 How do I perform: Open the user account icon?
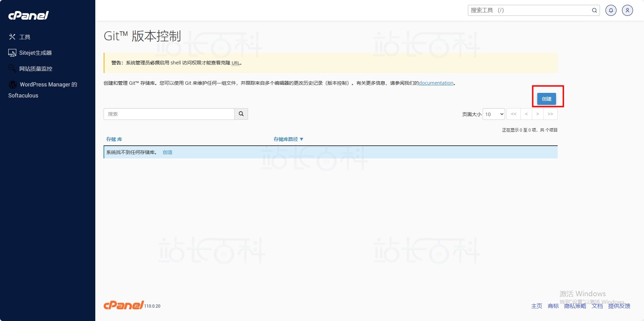627,10
